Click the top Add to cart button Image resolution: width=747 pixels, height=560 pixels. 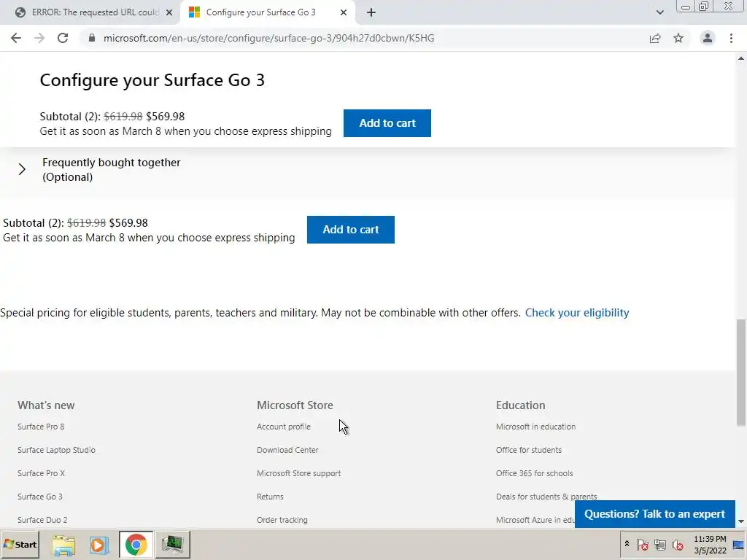point(387,123)
